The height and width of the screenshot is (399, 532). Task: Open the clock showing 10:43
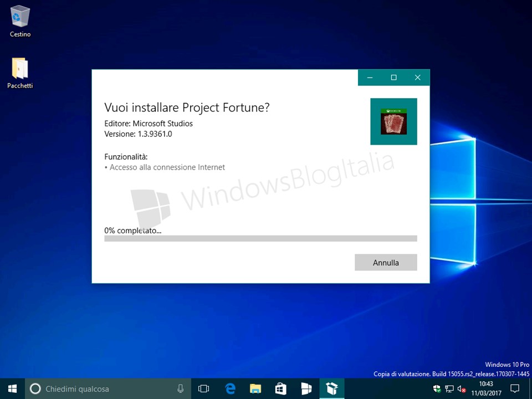pyautogui.click(x=486, y=389)
